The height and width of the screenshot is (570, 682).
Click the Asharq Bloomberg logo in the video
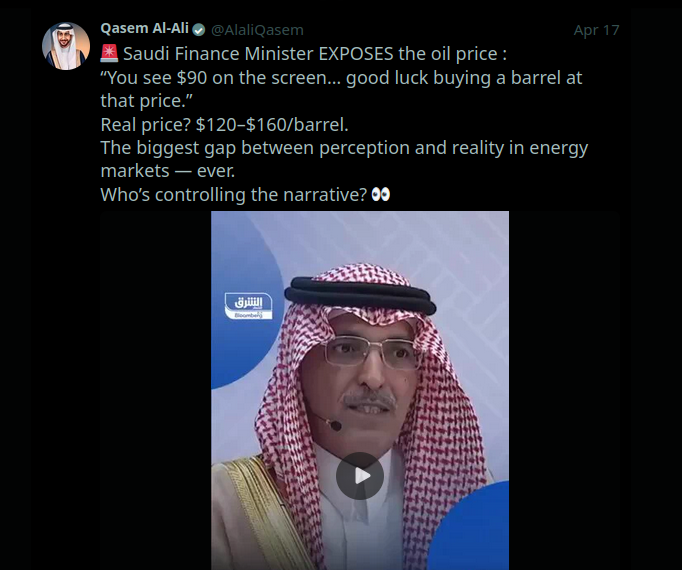[248, 306]
